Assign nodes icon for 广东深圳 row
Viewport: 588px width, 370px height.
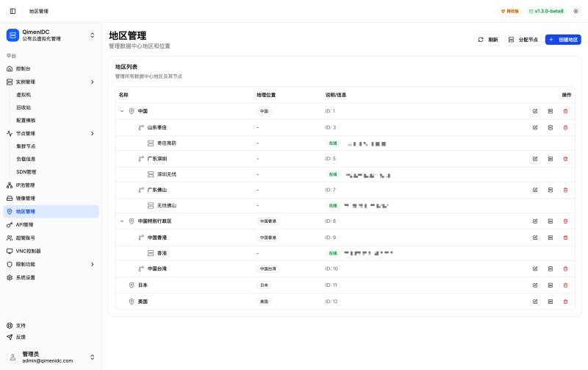[x=551, y=159]
